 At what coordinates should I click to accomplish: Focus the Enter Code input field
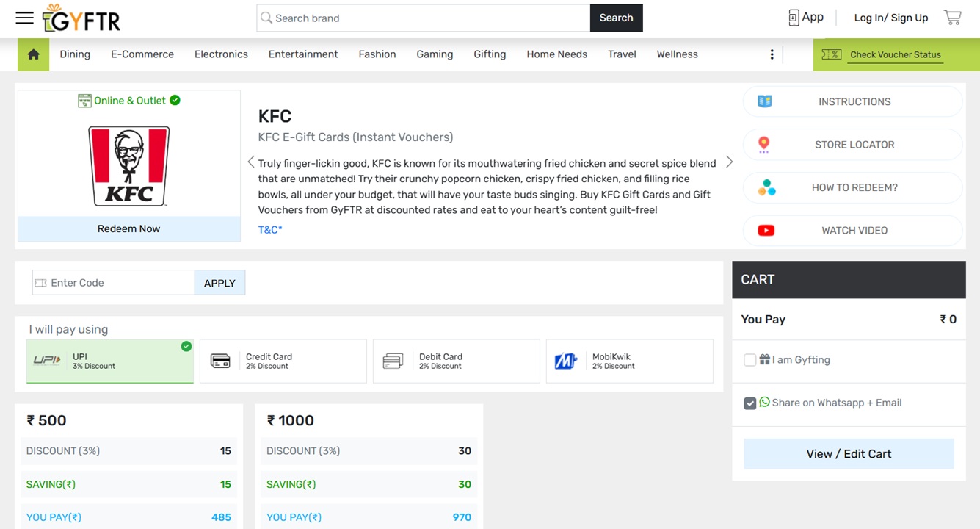point(114,283)
